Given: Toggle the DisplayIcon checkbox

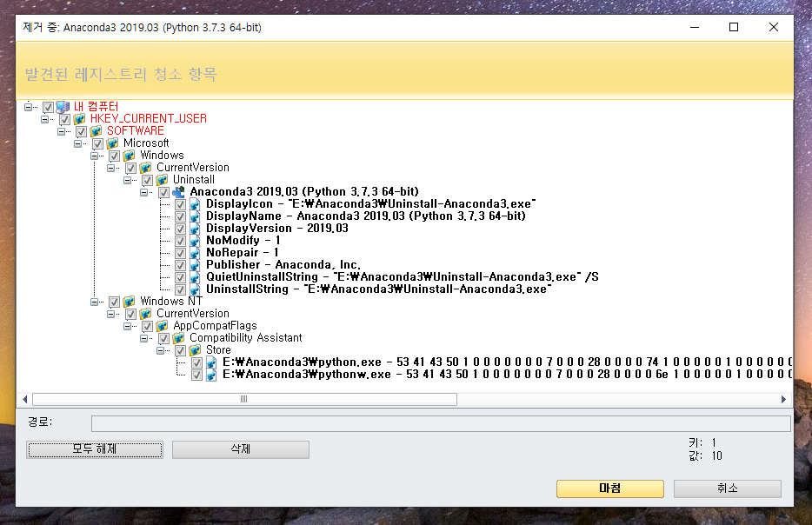Looking at the screenshot, I should 180,204.
